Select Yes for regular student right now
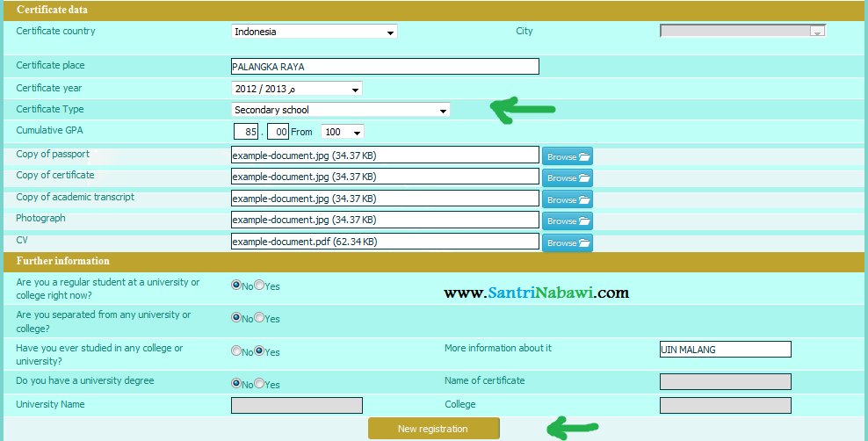The height and width of the screenshot is (441, 868). 259,286
